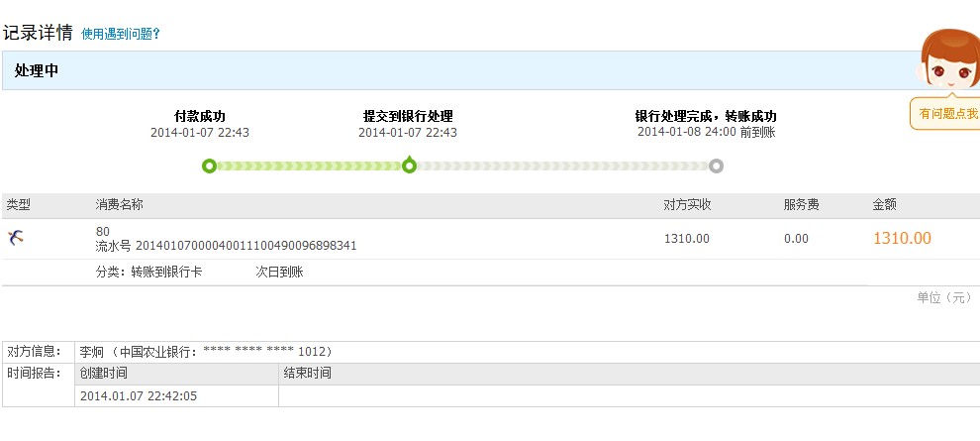Click the payee 李炯 bank account info

tap(206, 352)
